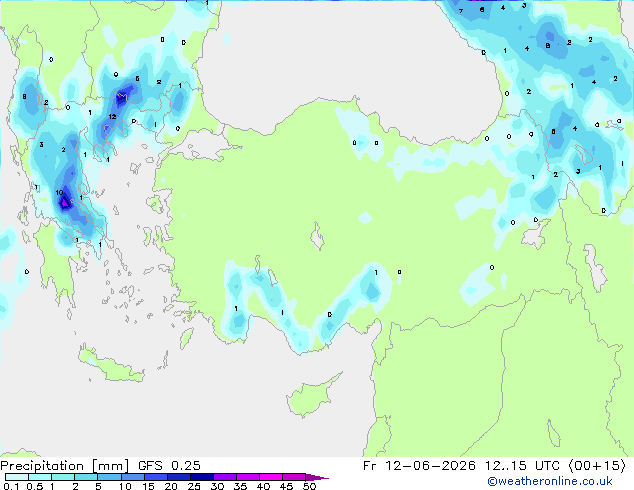This screenshot has width=634, height=490.
Task: Click the "12" precipitation value on the map
Action: (x=112, y=116)
